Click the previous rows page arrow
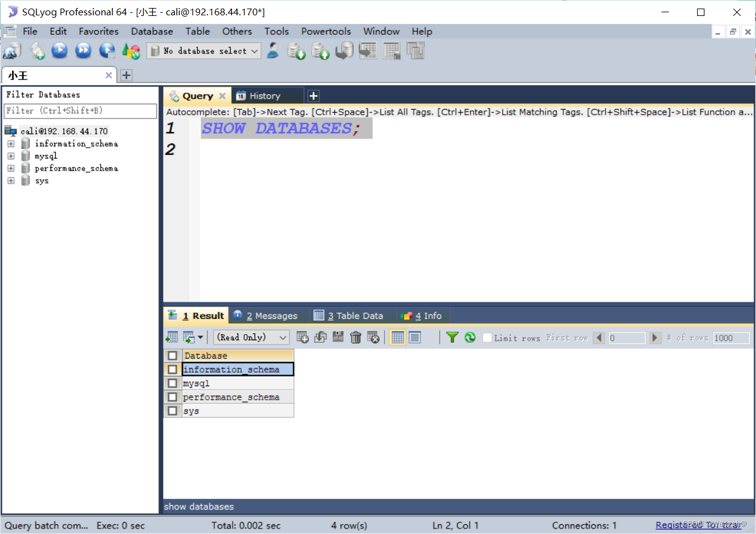Screen dimensions: 756x534 point(600,338)
